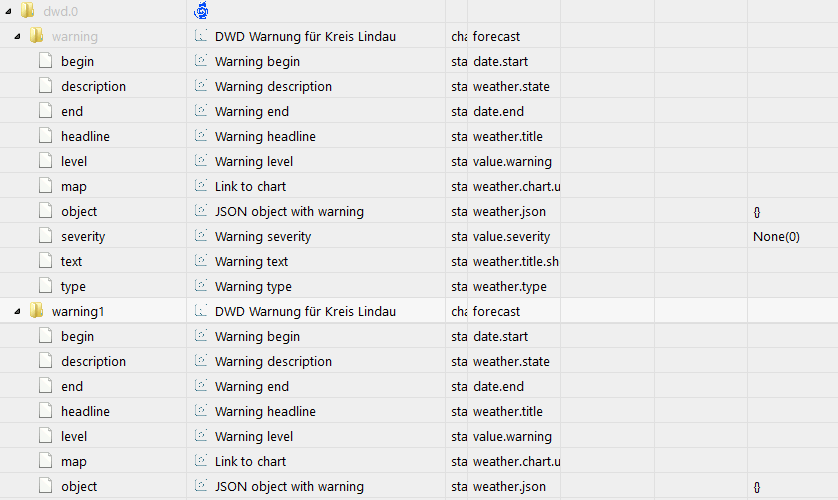Select the text state row
838x500 pixels.
pos(72,262)
